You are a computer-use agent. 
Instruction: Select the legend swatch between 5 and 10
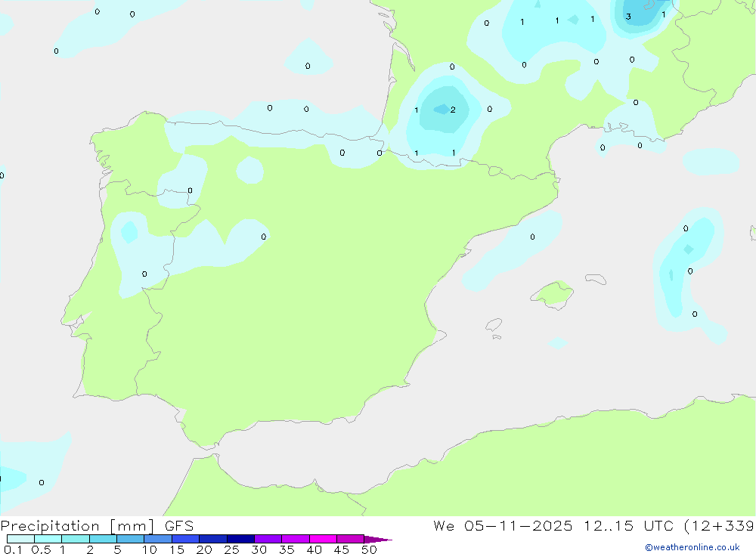(131, 539)
